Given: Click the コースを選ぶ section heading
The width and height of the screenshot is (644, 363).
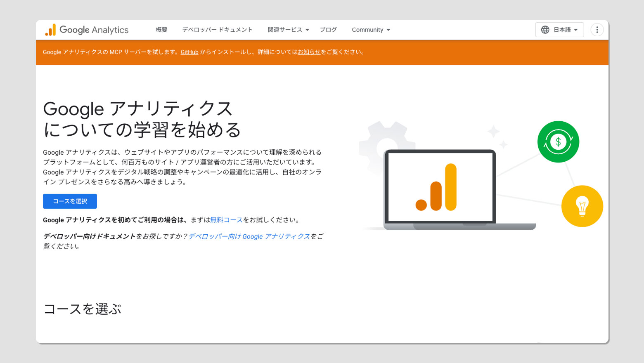Looking at the screenshot, I should (83, 309).
